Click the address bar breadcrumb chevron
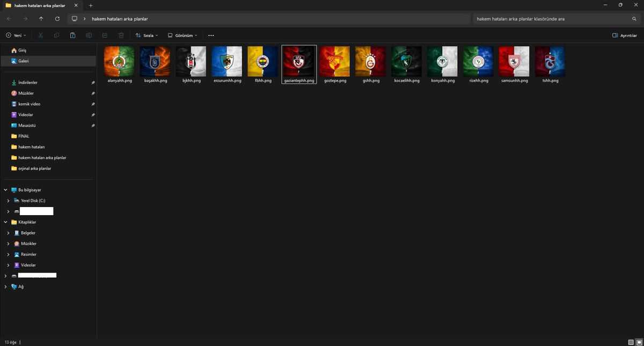644x346 pixels. [85, 19]
